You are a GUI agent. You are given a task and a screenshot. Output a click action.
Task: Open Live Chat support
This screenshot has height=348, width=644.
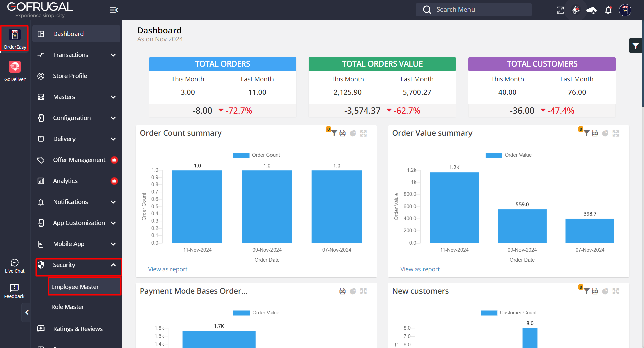tap(15, 266)
